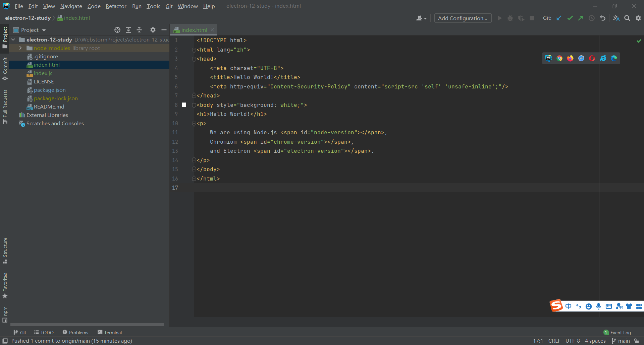Open the main Git branch widget
Image resolution: width=644 pixels, height=345 pixels.
[621, 341]
